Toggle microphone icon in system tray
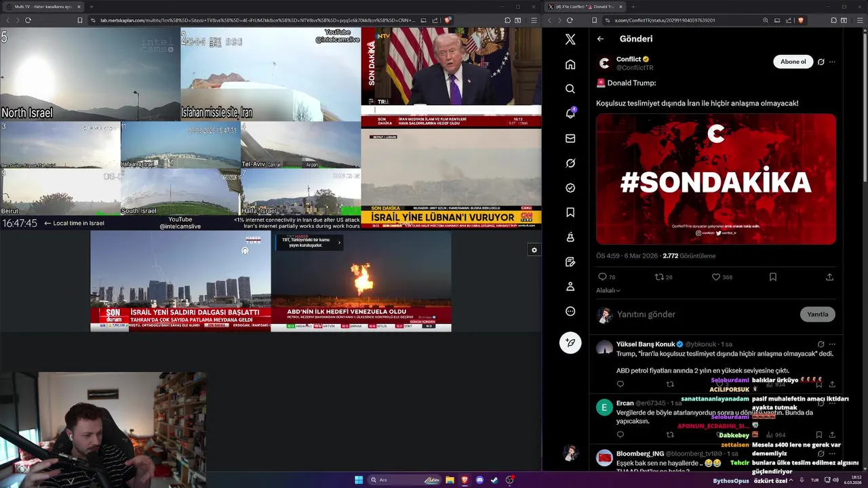This screenshot has width=868, height=488. click(801, 480)
